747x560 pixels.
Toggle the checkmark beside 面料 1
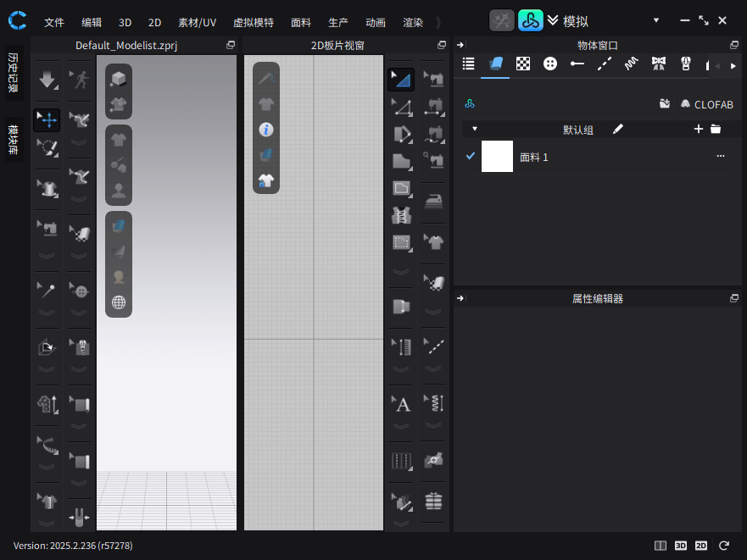click(471, 156)
